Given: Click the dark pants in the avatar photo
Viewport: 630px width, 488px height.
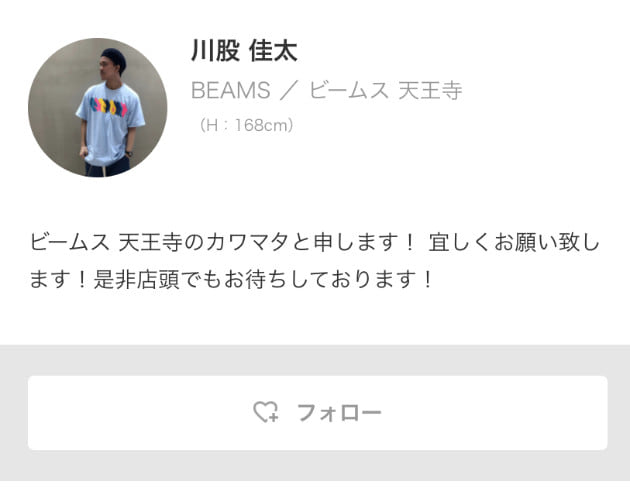Looking at the screenshot, I should click(x=108, y=167).
